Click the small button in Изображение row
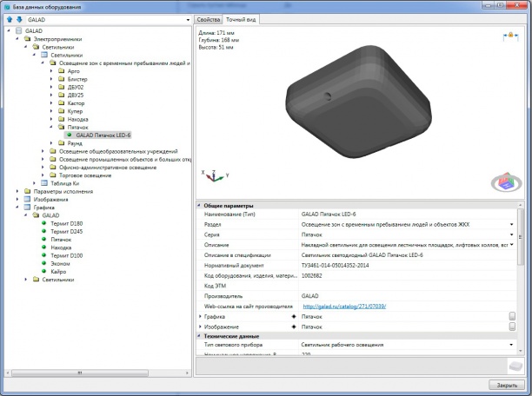The width and height of the screenshot is (532, 396). [x=513, y=327]
